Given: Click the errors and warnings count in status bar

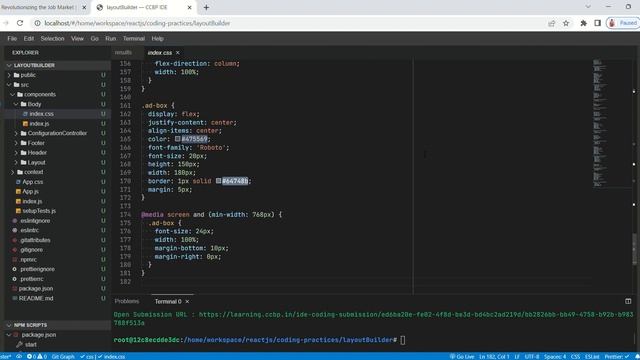Looking at the screenshot, I should click(x=37, y=356).
